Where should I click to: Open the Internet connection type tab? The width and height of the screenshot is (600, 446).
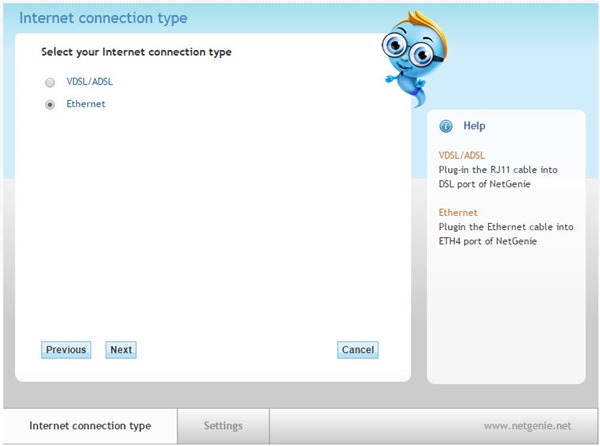click(90, 426)
